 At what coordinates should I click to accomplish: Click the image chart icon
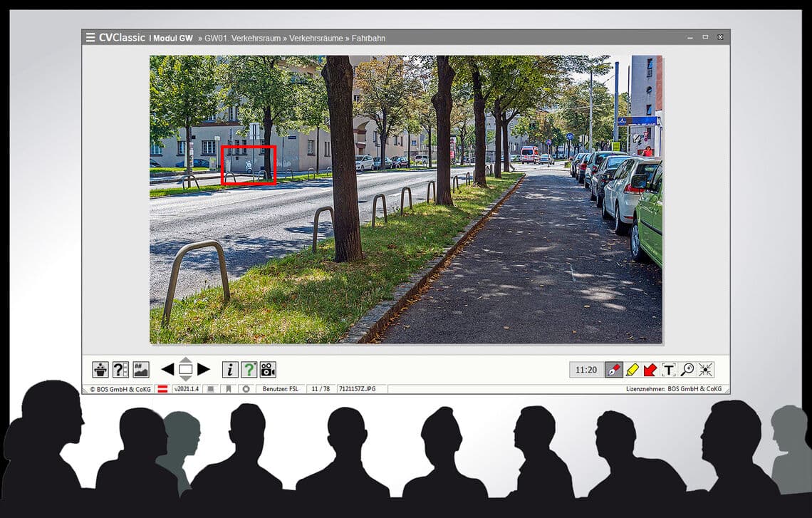click(141, 369)
